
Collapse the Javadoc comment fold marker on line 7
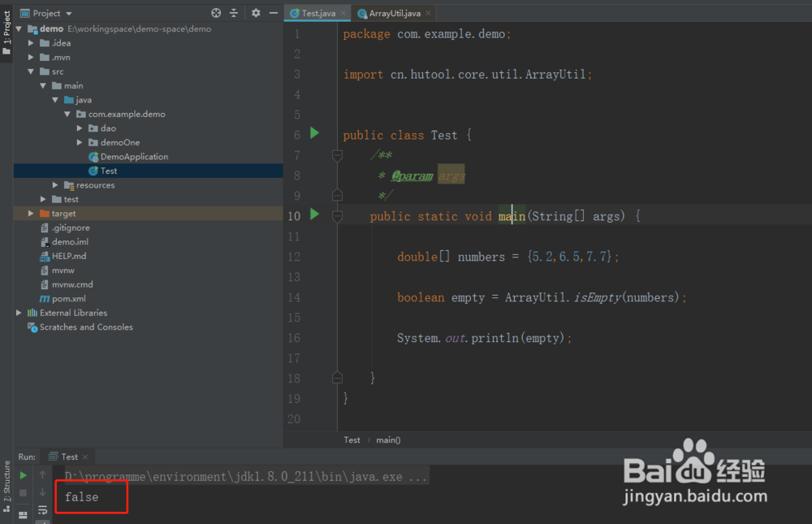click(x=337, y=155)
